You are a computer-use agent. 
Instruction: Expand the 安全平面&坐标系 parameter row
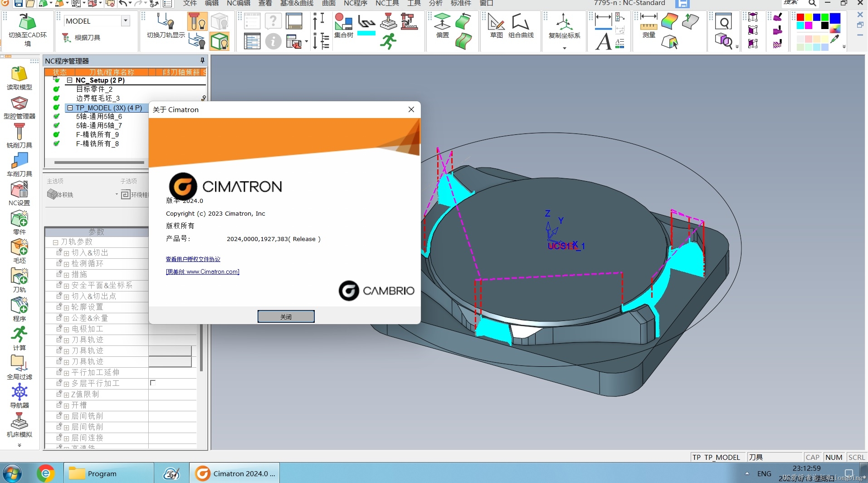tap(66, 286)
